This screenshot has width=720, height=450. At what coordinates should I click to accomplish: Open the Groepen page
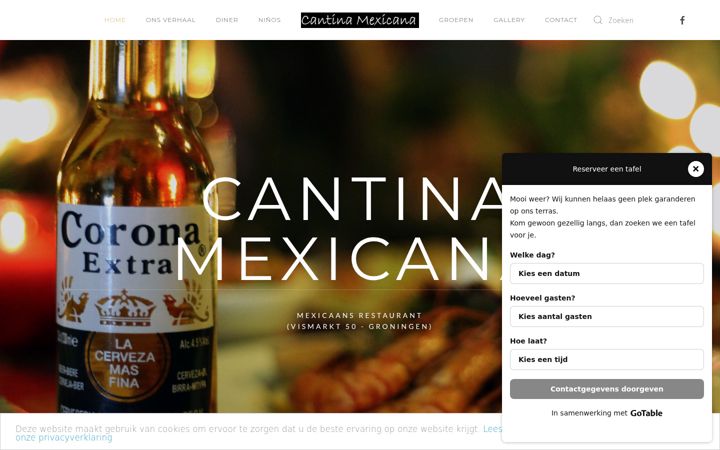pyautogui.click(x=456, y=20)
